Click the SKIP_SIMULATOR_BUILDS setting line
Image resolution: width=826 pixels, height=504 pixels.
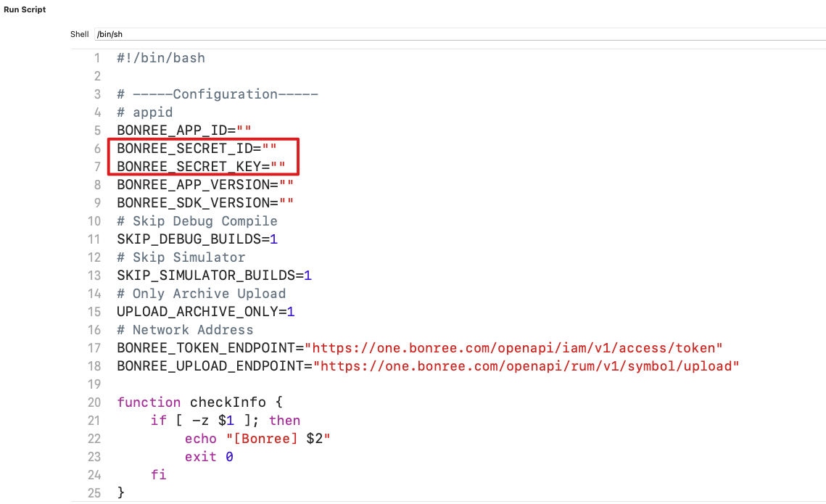tap(214, 276)
